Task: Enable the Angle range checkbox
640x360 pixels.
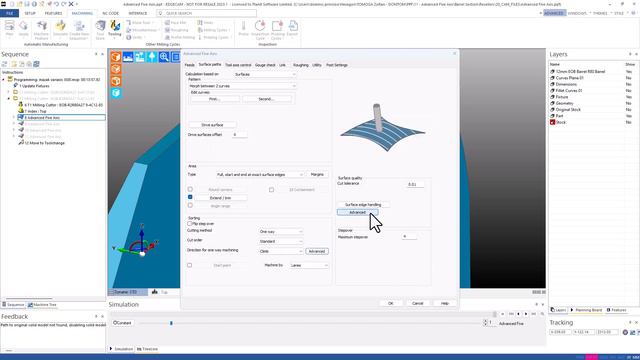Action: pyautogui.click(x=190, y=205)
